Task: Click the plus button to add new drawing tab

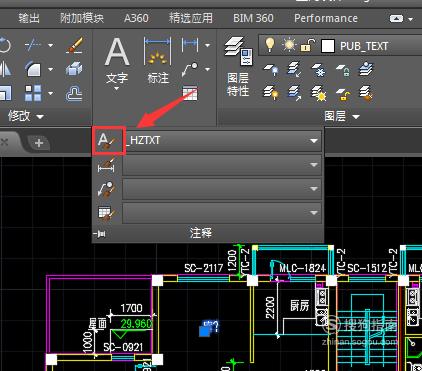Action: (x=39, y=143)
